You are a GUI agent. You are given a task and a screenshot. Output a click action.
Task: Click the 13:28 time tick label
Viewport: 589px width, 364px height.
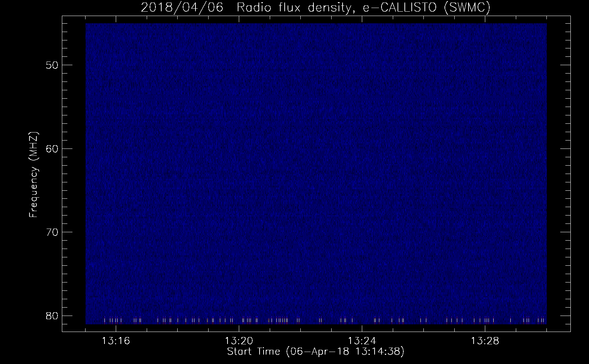[485, 341]
